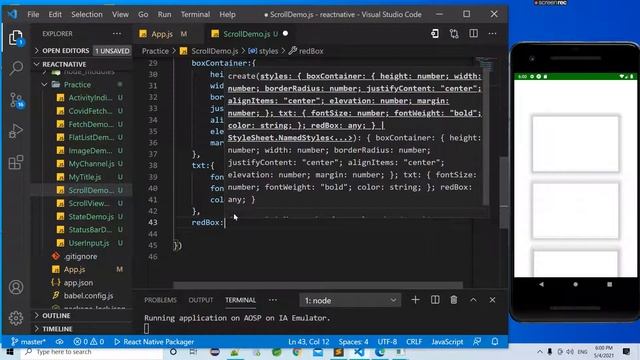Click 'Ln 43, Col 12' cursor position
This screenshot has width=640, height=360.
click(x=308, y=342)
